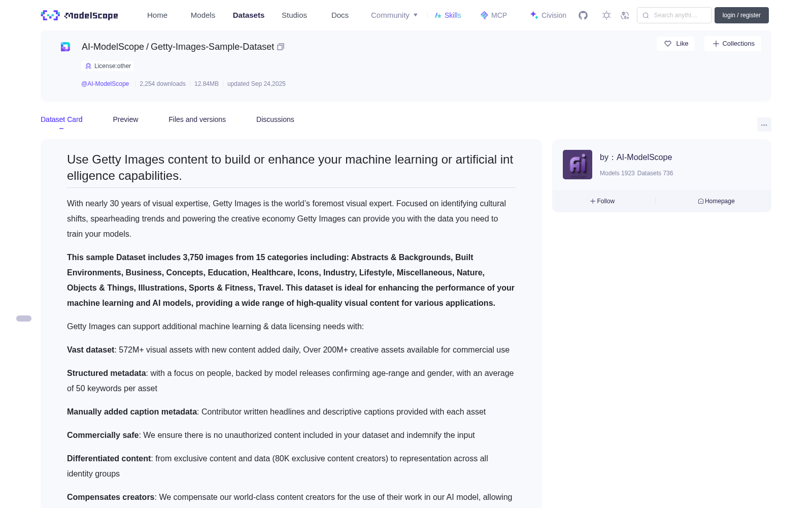The image size is (812, 508).
Task: Open the Datasets section
Action: click(249, 15)
